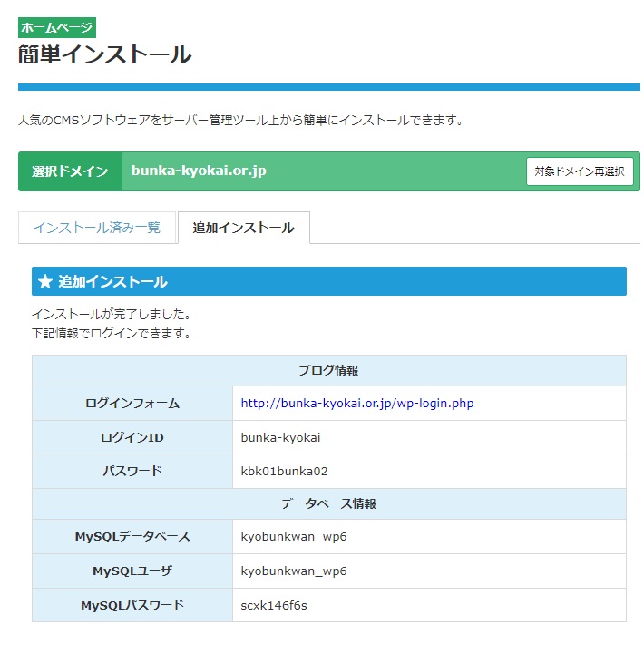Image resolution: width=644 pixels, height=654 pixels.
Task: Open the wp-login.php login form link
Action: click(x=356, y=404)
